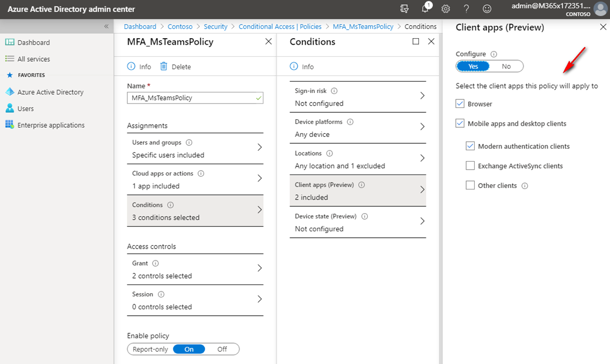The image size is (610, 364).
Task: Go to Conditional Access | Policies breadcrumb
Action: (x=280, y=26)
